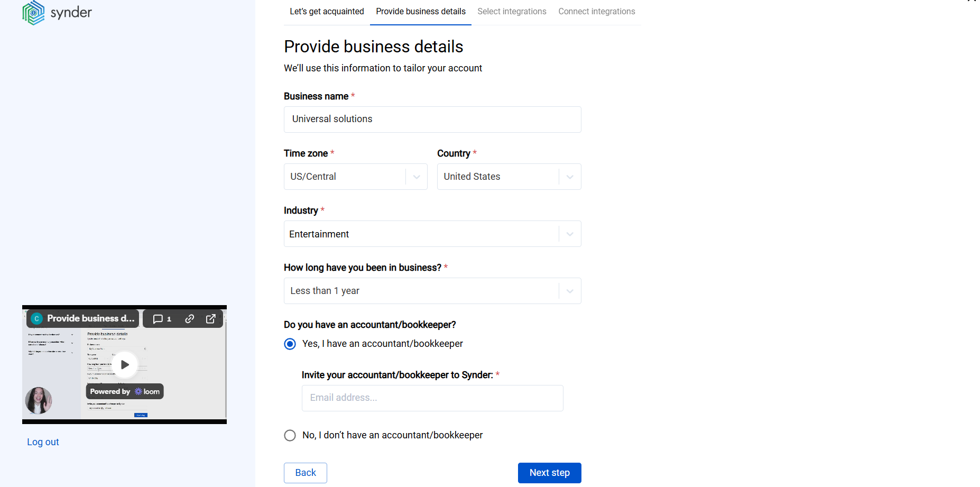The width and height of the screenshot is (980, 487).
Task: Go back to Let's get acquainted tab
Action: (327, 11)
